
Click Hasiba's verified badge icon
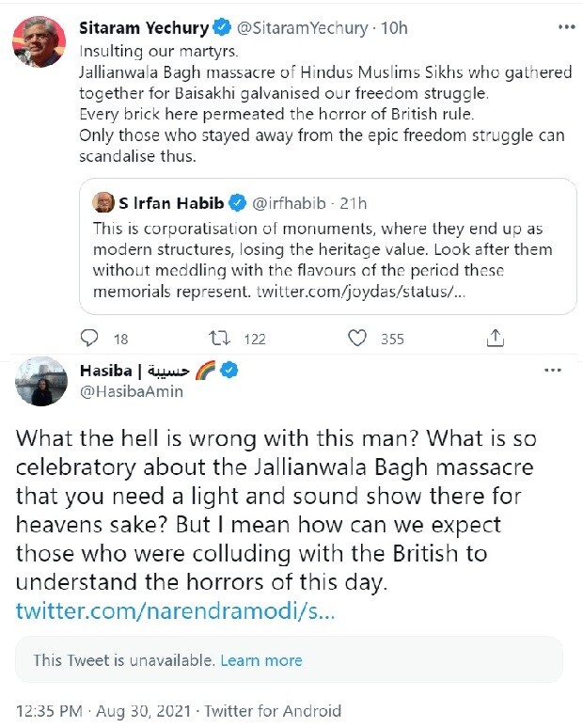pos(227,371)
